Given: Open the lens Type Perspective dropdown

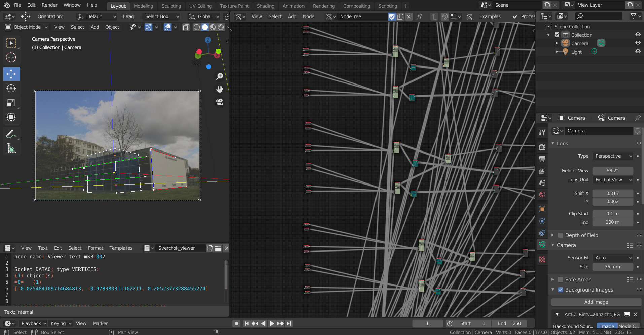Looking at the screenshot, I should [613, 156].
